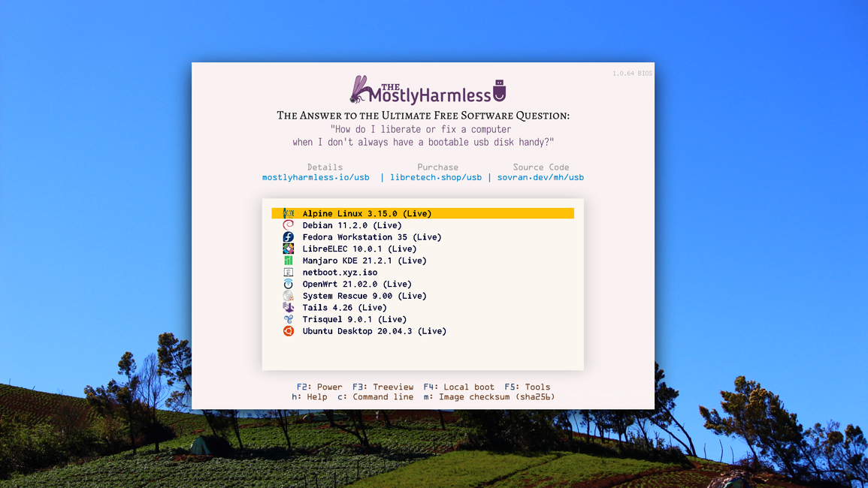Click the Fedora logo icon
868x488 pixels.
pos(289,236)
